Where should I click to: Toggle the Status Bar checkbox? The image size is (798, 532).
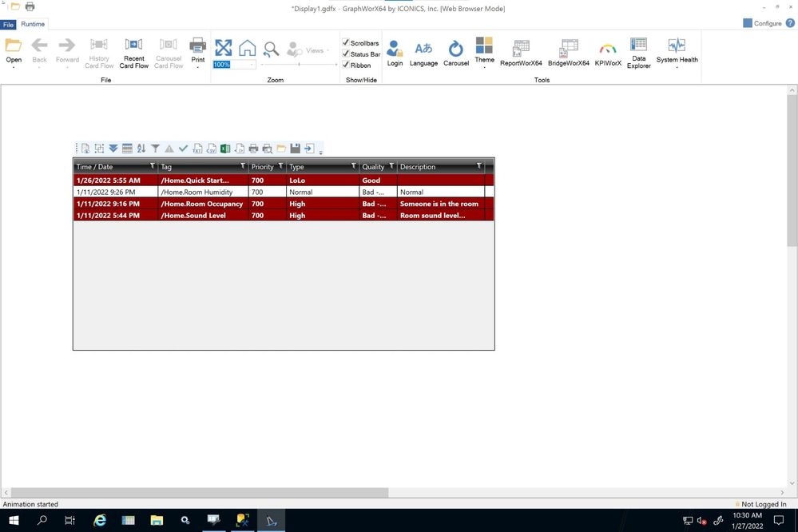click(346, 54)
